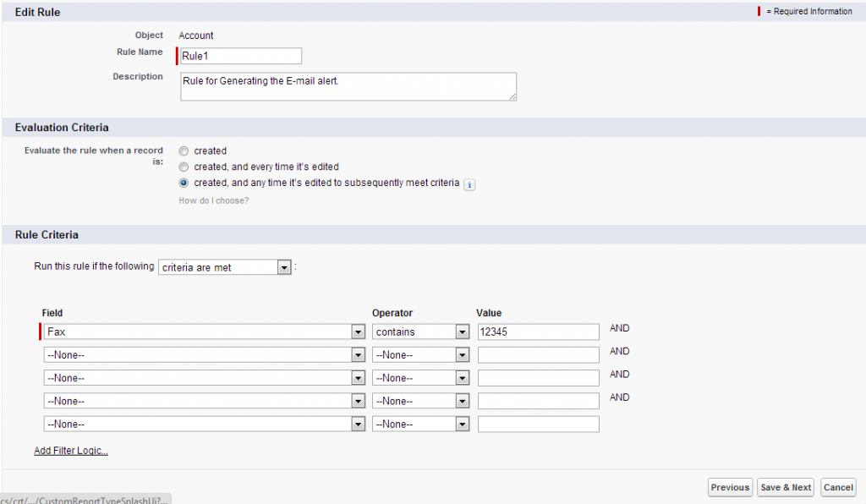Expand the second row Field dropdown
This screenshot has height=504, width=866.
pos(358,354)
